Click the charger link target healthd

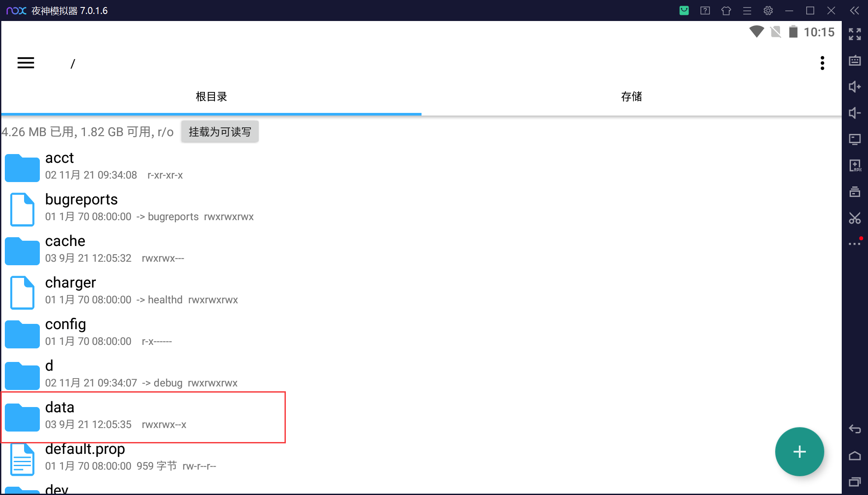pyautogui.click(x=165, y=300)
